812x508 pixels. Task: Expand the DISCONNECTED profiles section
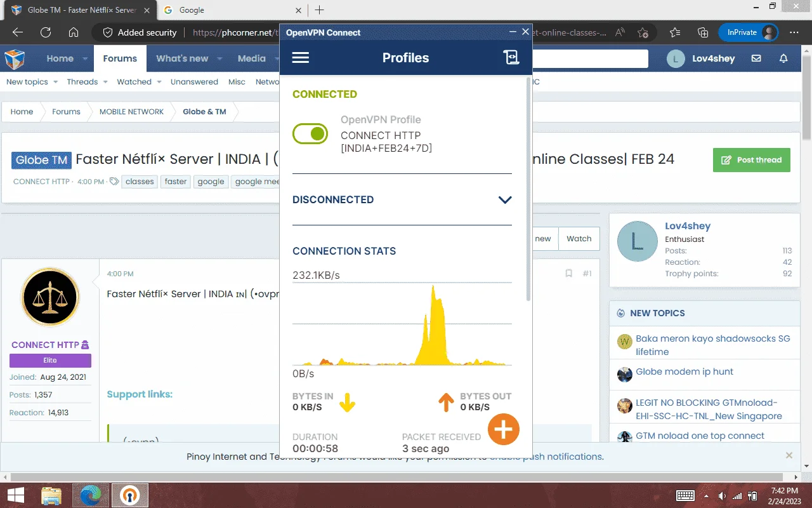coord(505,199)
